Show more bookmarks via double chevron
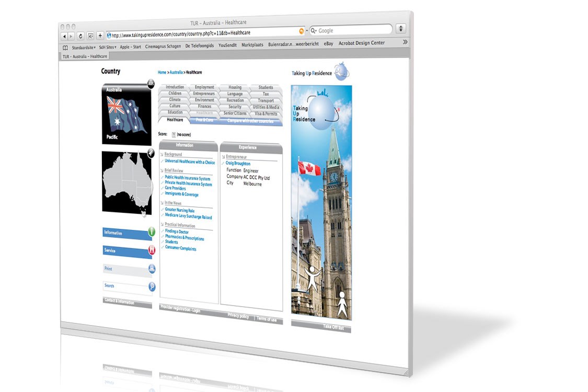The width and height of the screenshot is (588, 392). 405,42
